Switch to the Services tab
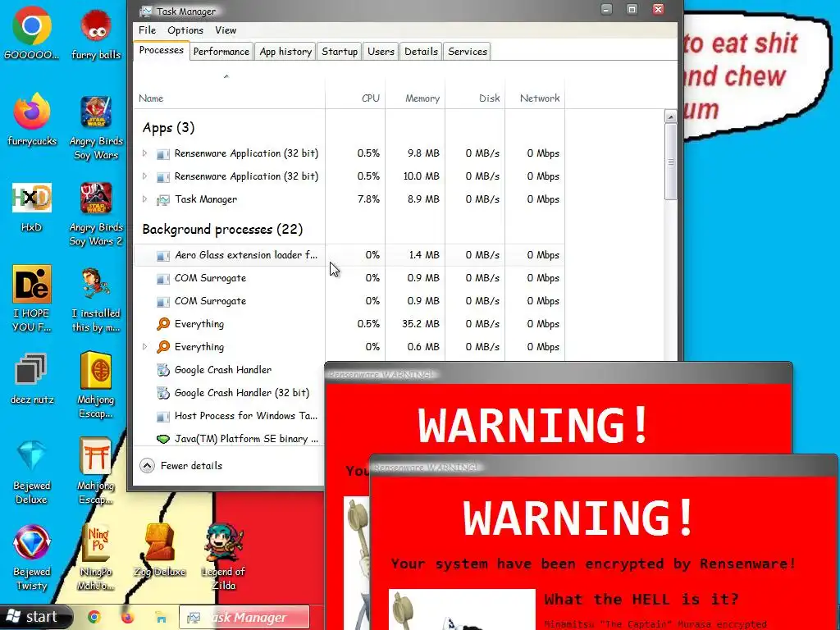 (468, 52)
